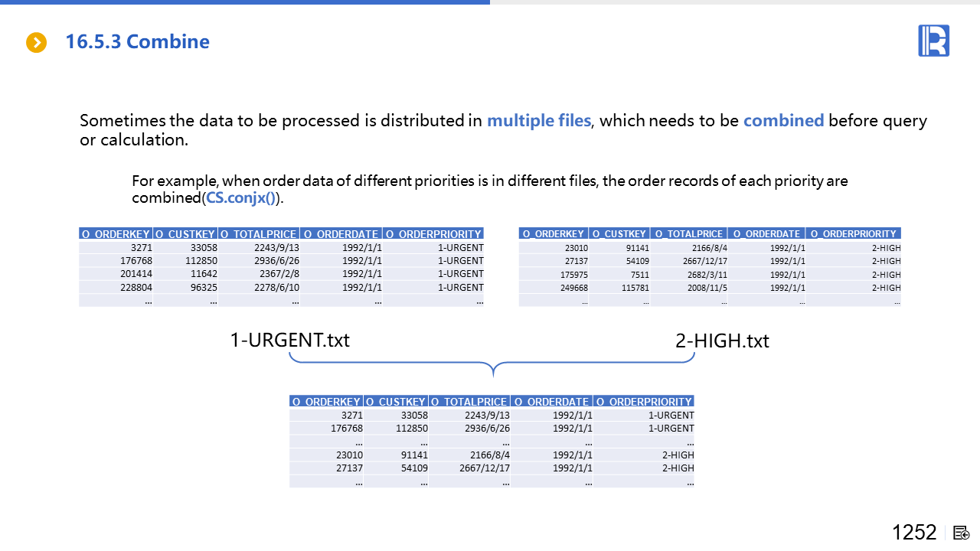Open the slide navigation icon beside page number
The height and width of the screenshot is (551, 980).
click(962, 533)
